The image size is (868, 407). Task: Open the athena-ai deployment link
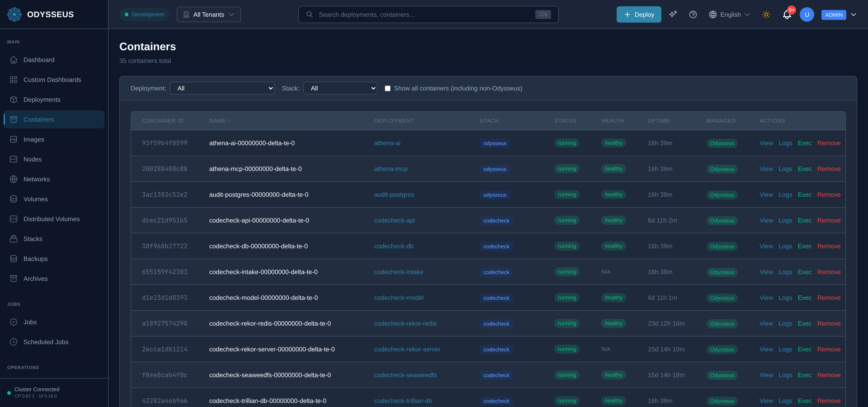pos(387,143)
